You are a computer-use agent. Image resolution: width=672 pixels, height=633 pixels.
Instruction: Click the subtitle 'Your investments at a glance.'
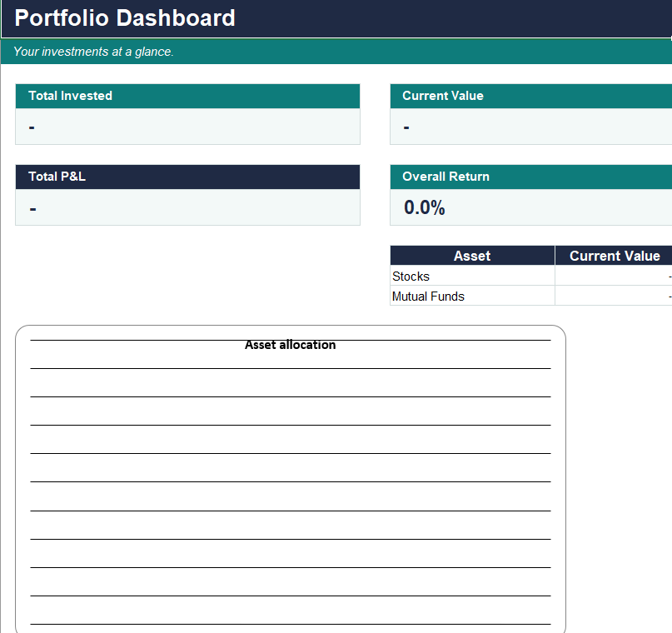click(93, 52)
